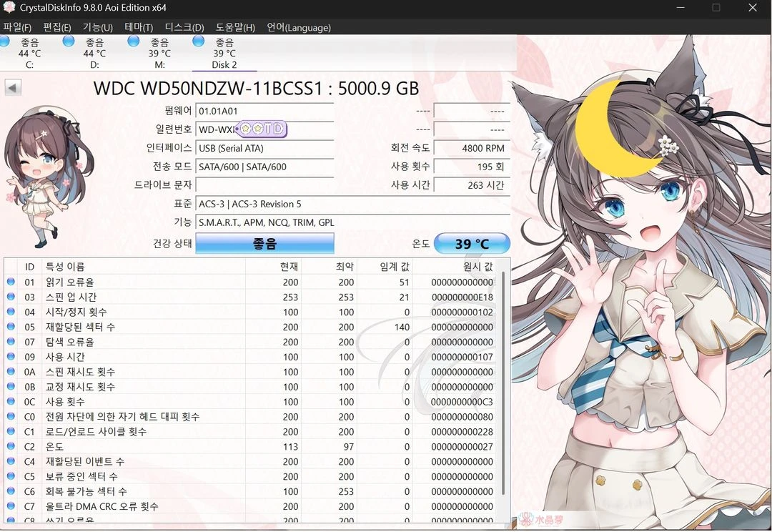Screen dimensions: 772x532
Task: Open the 파일(F) menu
Action: pos(17,28)
